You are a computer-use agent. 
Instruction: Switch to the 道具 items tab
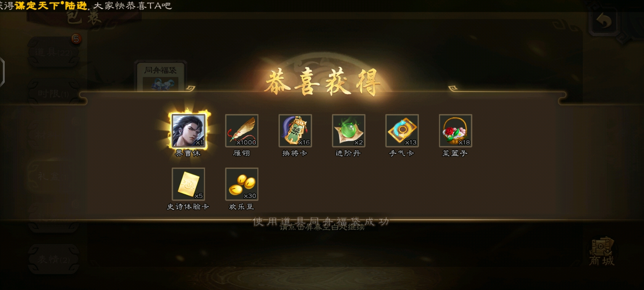pos(54,52)
